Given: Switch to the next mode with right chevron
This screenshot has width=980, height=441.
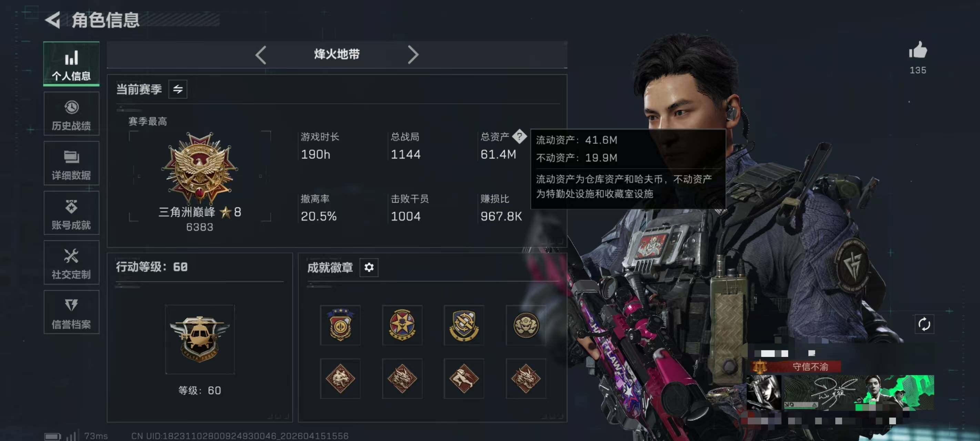Looking at the screenshot, I should (413, 55).
